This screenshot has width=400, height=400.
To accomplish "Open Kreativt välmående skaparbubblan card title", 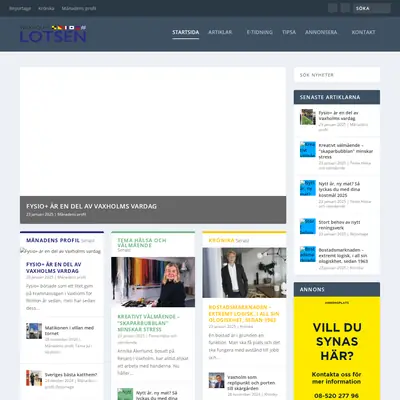I will 148,323.
